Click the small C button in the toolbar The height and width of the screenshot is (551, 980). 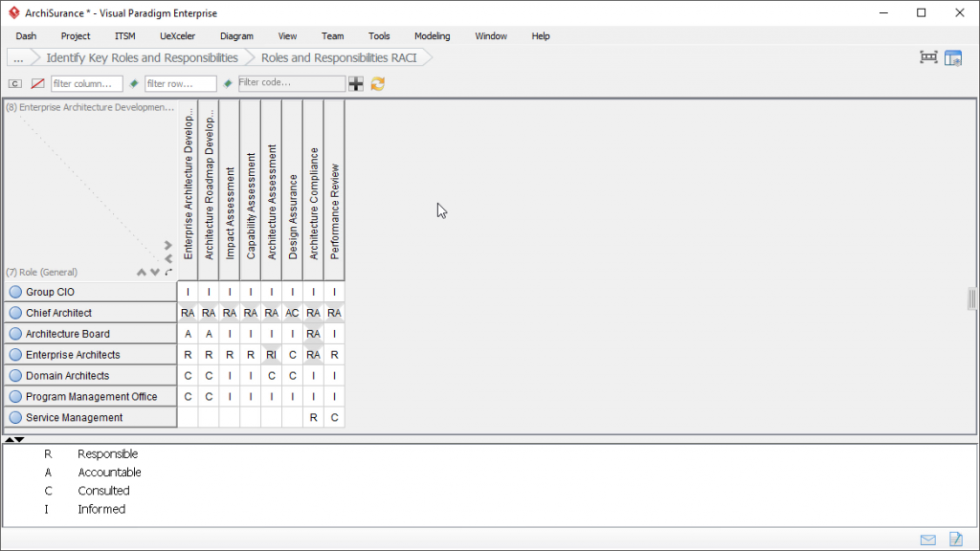tap(15, 84)
